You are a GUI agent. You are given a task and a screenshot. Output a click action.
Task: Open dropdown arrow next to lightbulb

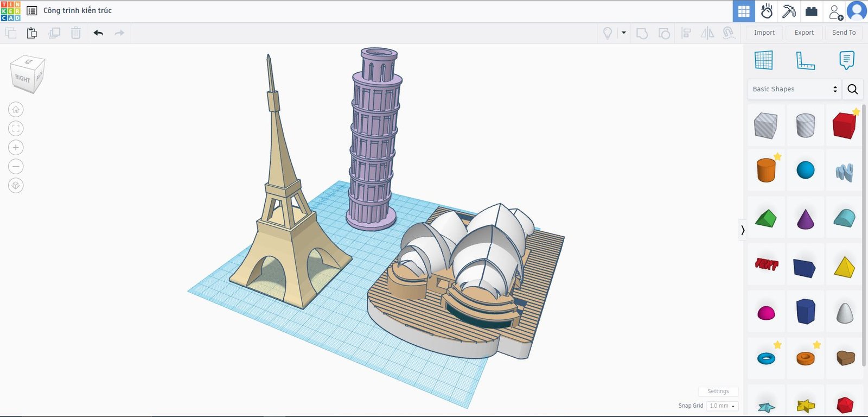tap(624, 33)
